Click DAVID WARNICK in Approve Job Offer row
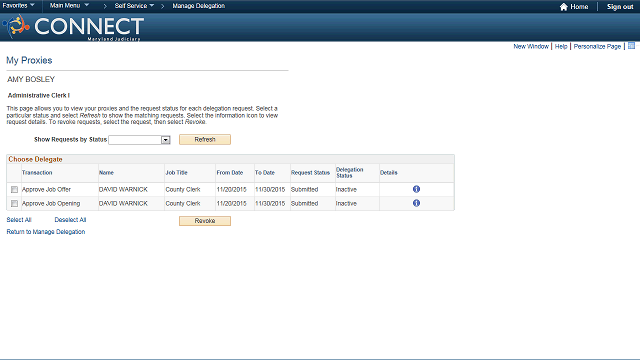640x360 pixels. coord(123,189)
